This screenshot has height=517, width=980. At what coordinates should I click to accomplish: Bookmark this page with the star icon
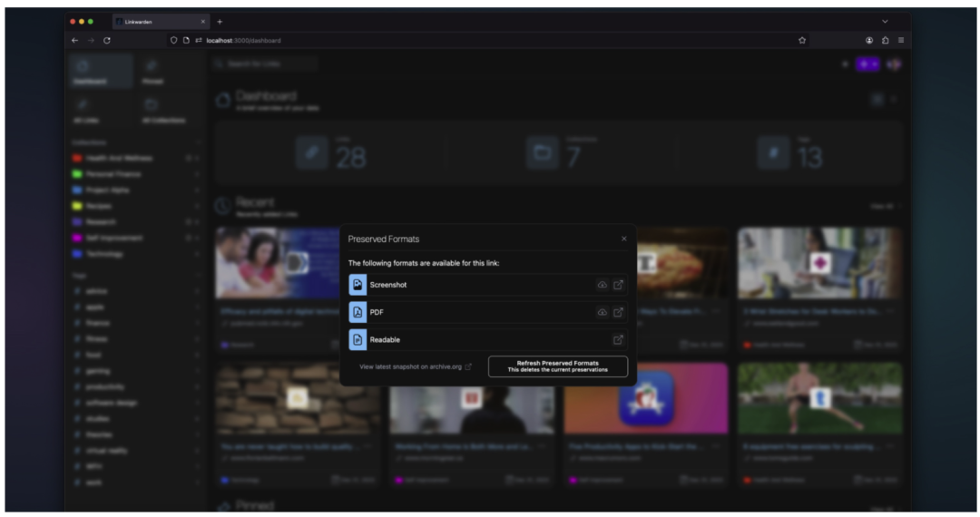click(802, 40)
